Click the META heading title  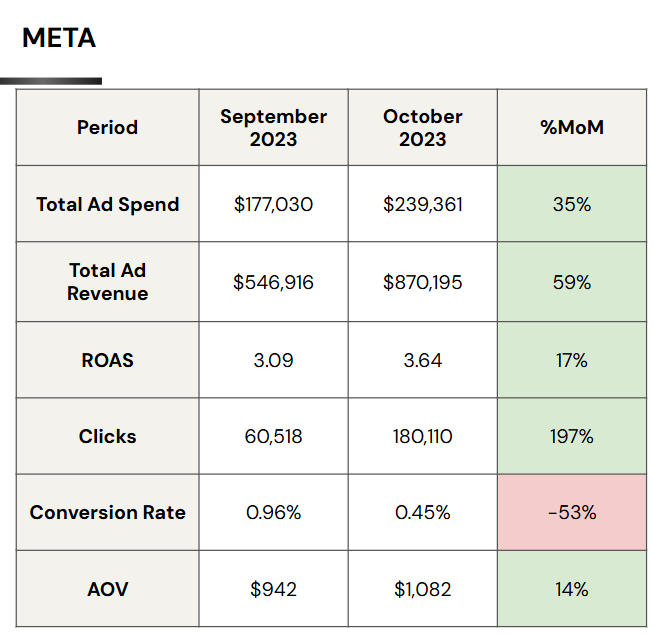(59, 38)
